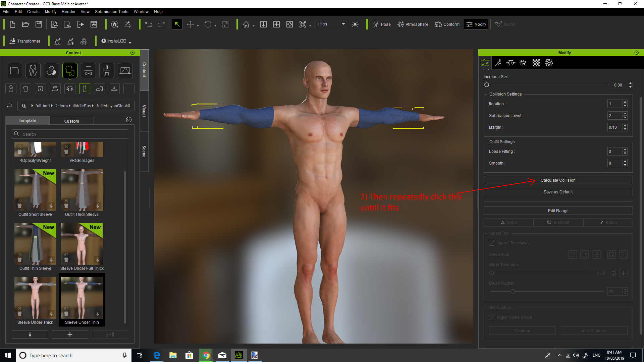
Task: Select the Template tab
Action: click(x=28, y=121)
